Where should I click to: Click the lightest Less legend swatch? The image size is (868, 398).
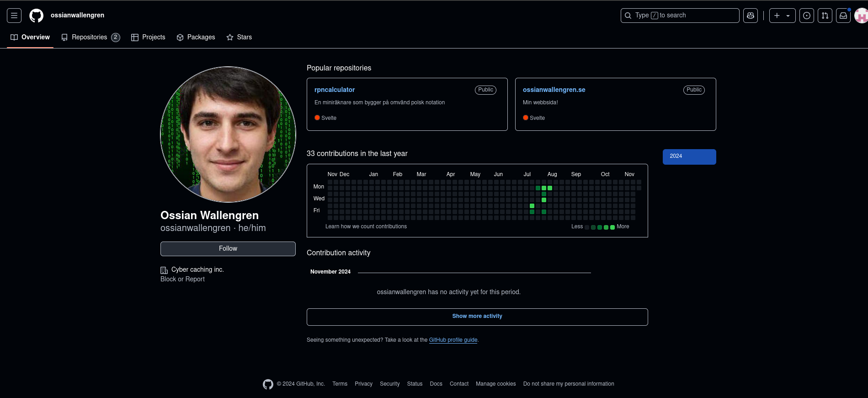(x=587, y=227)
